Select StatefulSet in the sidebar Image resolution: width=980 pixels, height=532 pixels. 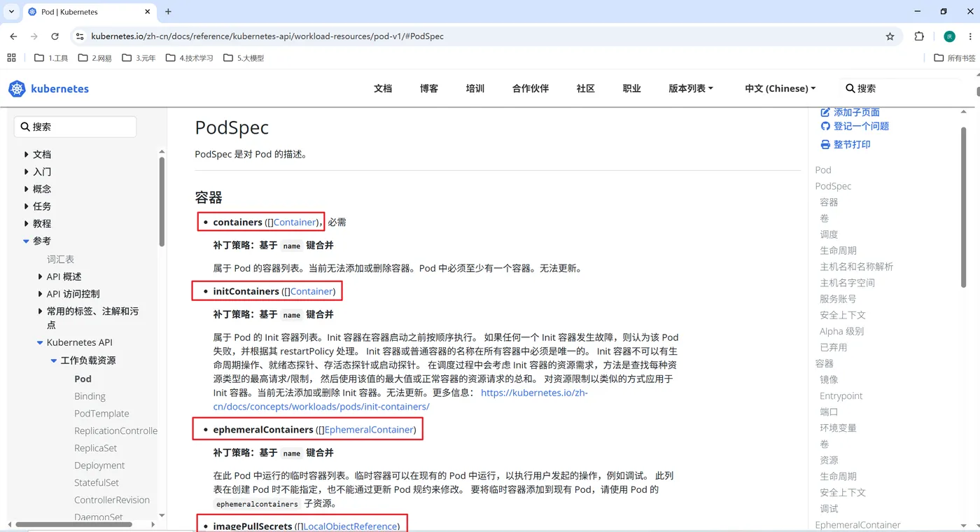coord(97,482)
